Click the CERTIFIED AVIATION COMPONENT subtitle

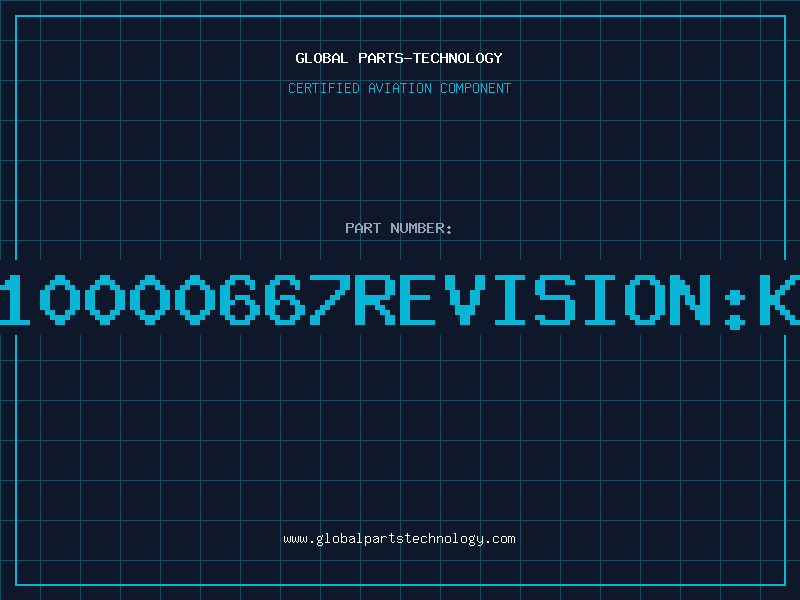pos(399,88)
